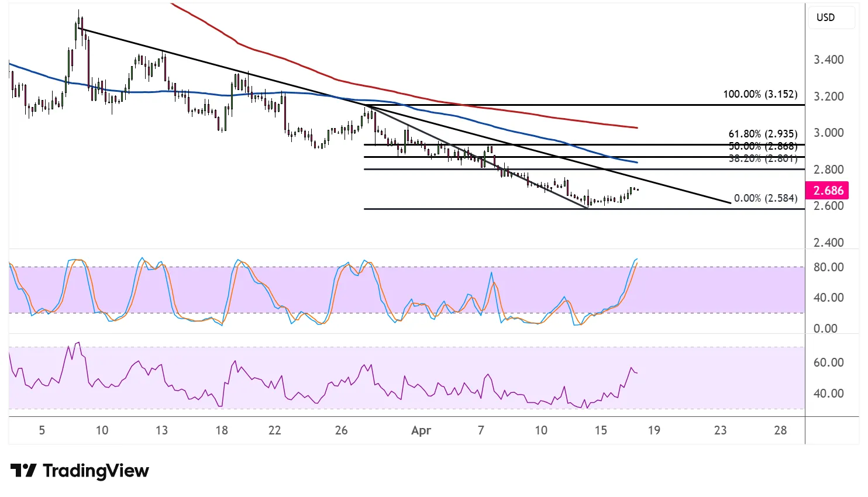
Task: Select the 0.00% (2.584) Fibonacci level label
Action: [x=765, y=198]
